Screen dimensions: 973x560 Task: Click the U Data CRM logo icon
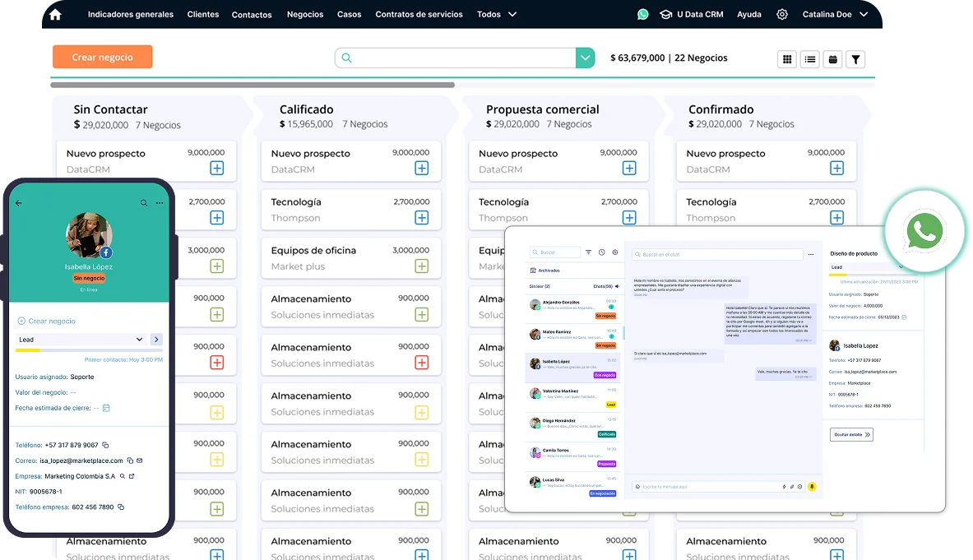pyautogui.click(x=665, y=14)
